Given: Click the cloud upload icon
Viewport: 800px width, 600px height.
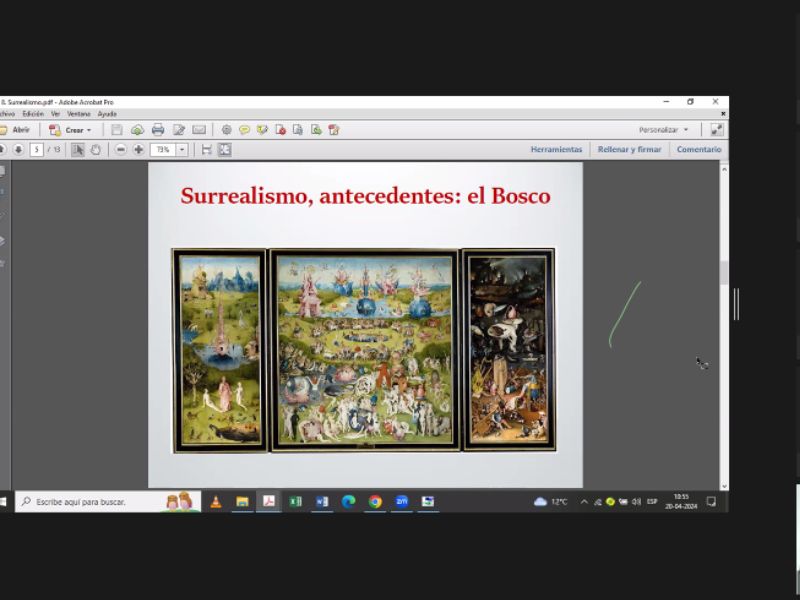Looking at the screenshot, I should tap(137, 130).
